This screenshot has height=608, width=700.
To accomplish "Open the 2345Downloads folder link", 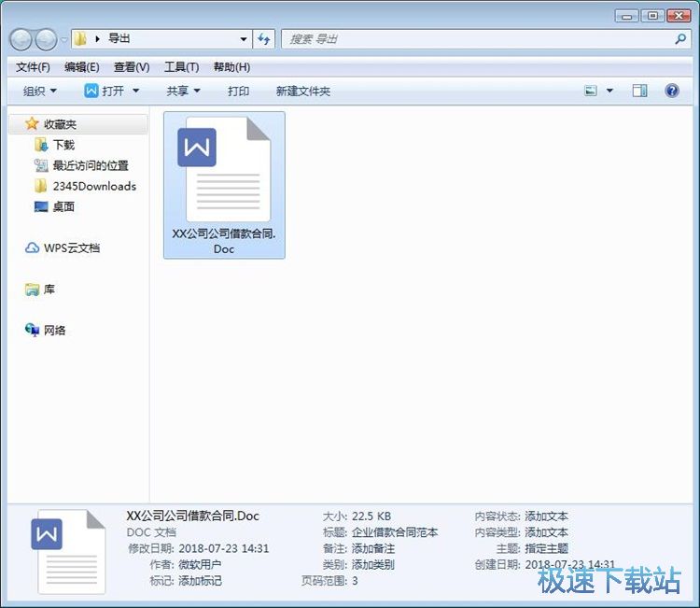I will (94, 186).
